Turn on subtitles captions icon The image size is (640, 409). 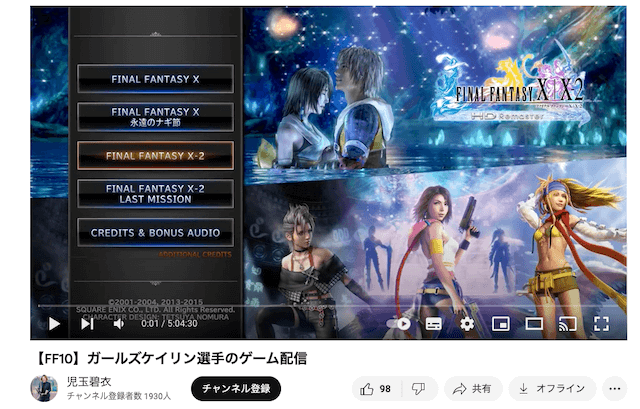tap(433, 324)
